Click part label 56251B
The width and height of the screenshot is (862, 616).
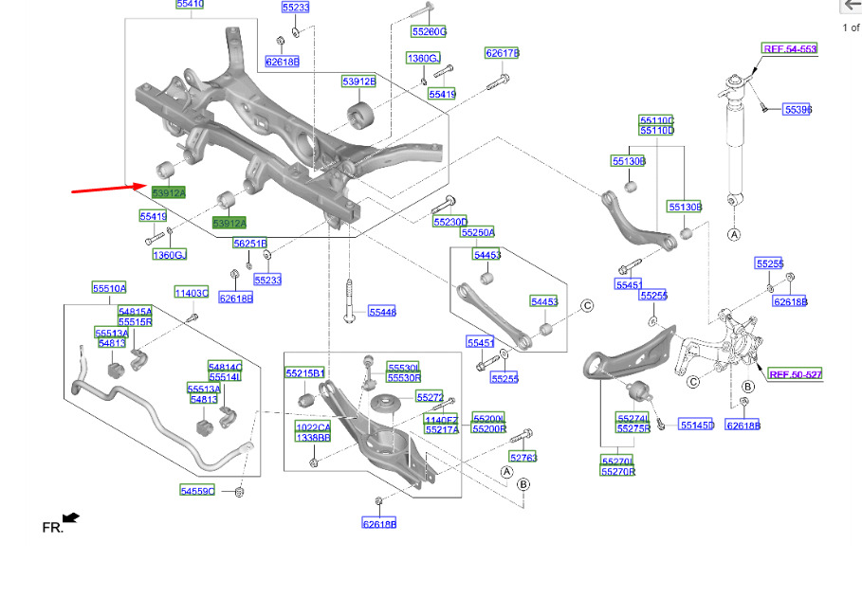click(250, 244)
